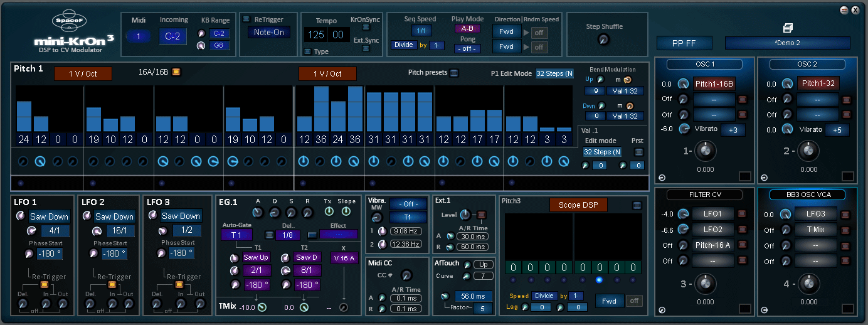
Task: Open the Seq Speed Divide dropdown
Action: [x=403, y=45]
